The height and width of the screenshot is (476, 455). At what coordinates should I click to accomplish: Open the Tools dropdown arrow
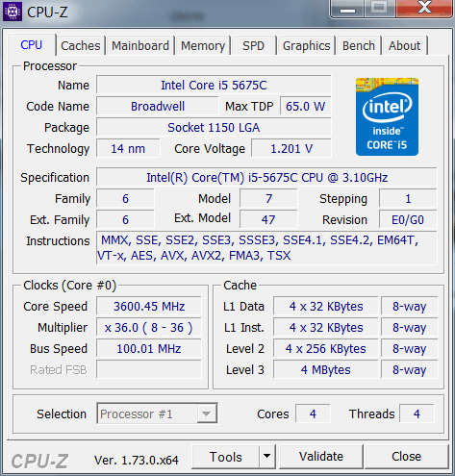[266, 456]
